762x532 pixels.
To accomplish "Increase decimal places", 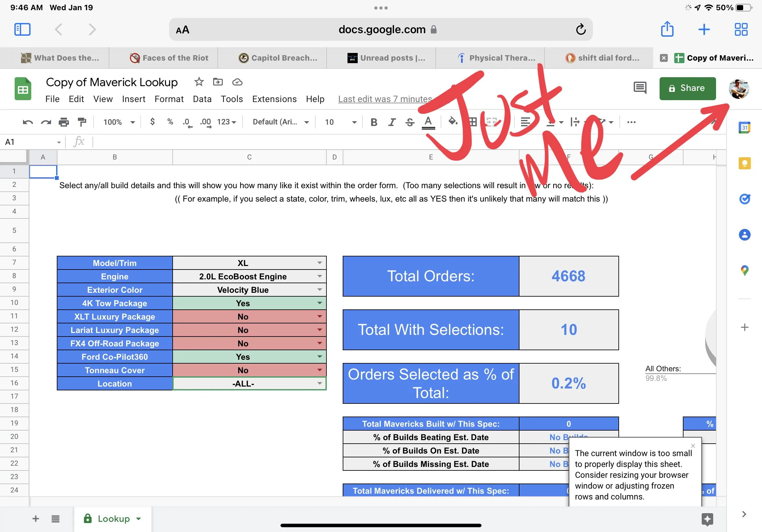I will pyautogui.click(x=206, y=122).
